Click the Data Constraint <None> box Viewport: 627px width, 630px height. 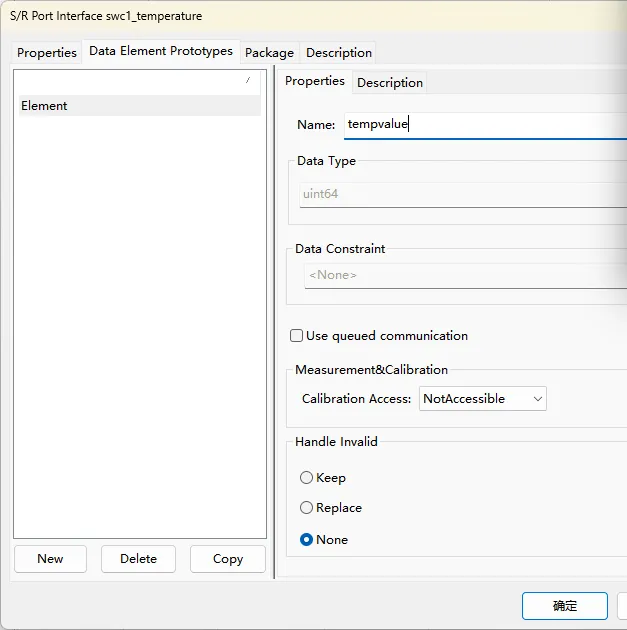tap(460, 275)
